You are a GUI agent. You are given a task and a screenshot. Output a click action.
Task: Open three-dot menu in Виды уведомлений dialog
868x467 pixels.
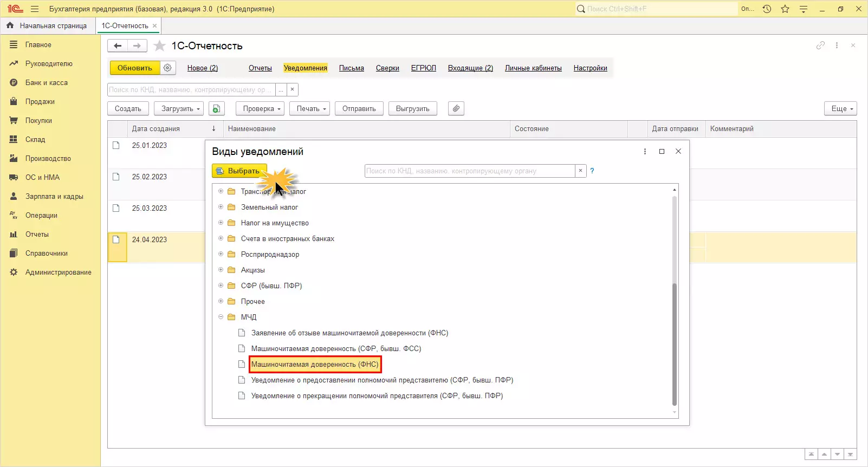pyautogui.click(x=645, y=152)
